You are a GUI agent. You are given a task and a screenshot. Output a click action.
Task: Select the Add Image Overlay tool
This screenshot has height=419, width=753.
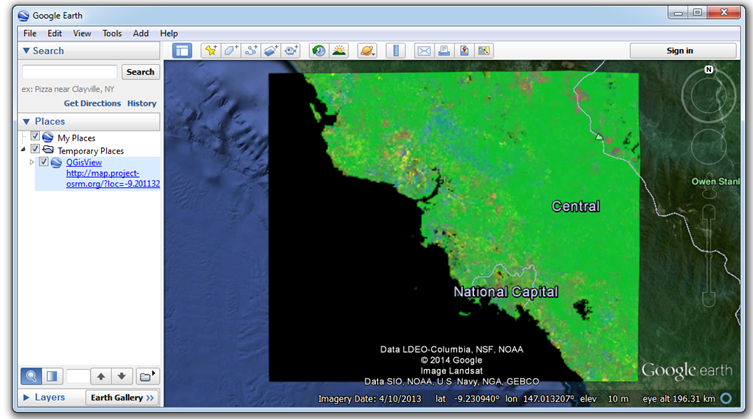(x=271, y=50)
